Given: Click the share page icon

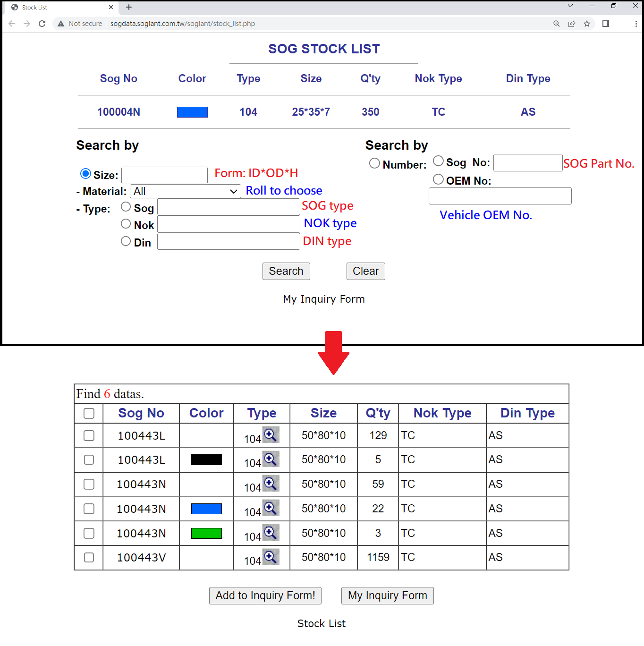Looking at the screenshot, I should click(x=572, y=24).
